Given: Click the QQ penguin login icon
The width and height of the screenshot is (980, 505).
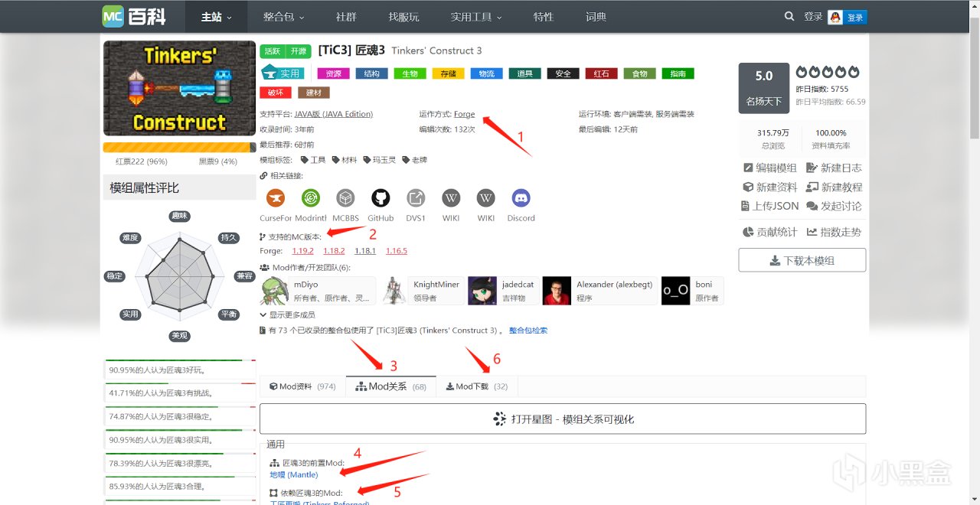Looking at the screenshot, I should click(x=835, y=17).
